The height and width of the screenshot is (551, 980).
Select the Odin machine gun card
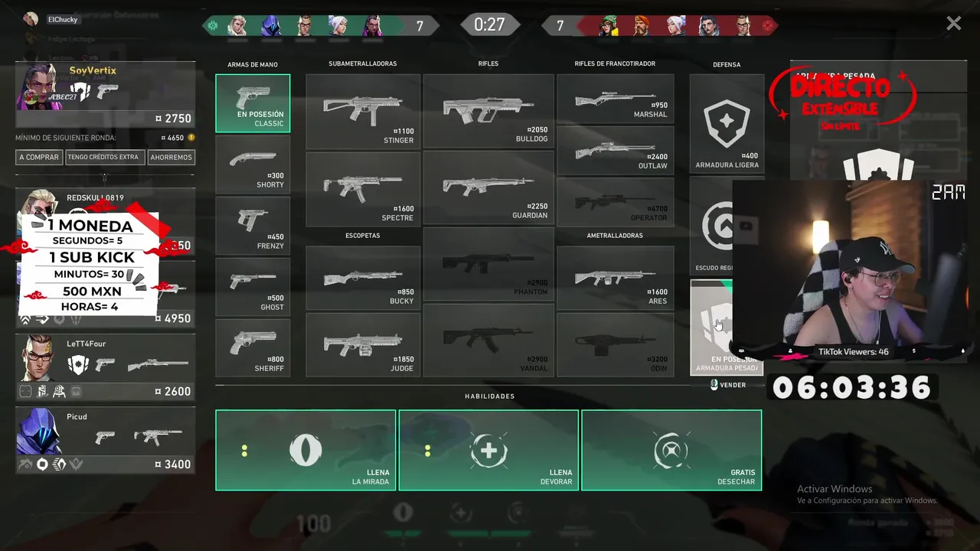pos(616,344)
